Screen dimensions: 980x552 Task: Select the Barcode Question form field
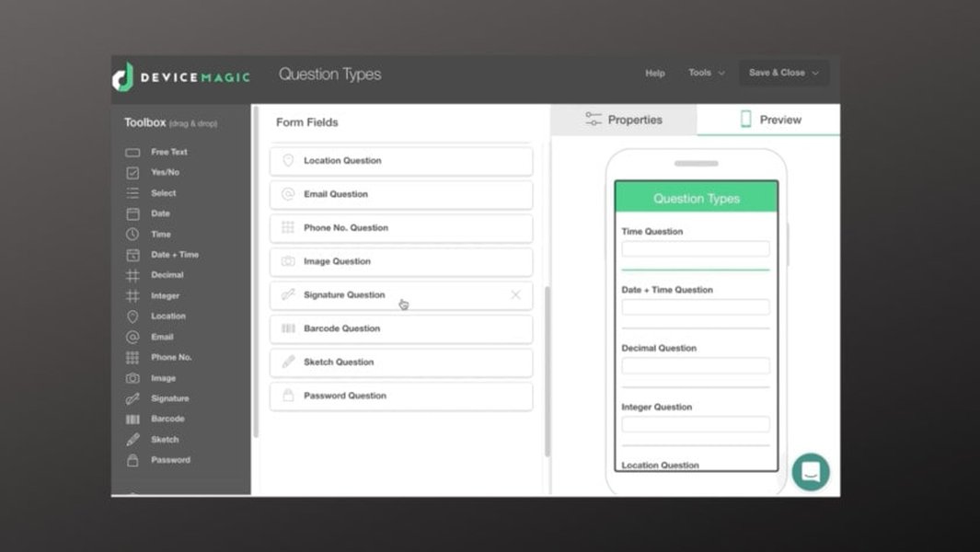(401, 328)
